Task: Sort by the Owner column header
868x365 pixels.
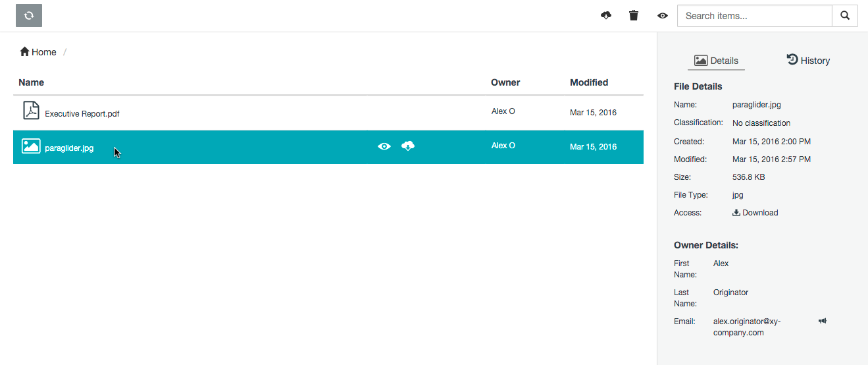Action: coord(505,82)
